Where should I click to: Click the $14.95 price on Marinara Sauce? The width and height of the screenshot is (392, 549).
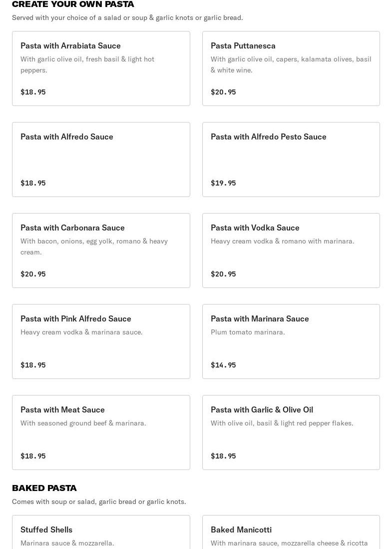[x=223, y=365]
